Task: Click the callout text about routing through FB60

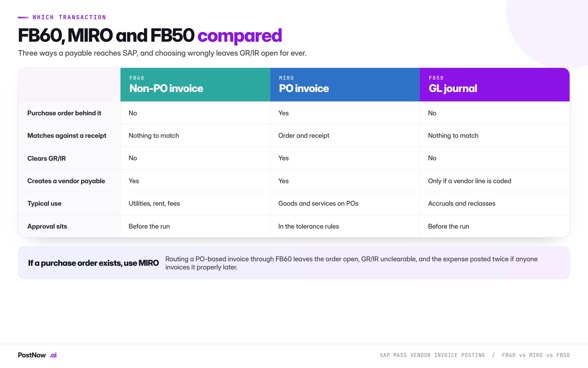Action: tap(351, 263)
